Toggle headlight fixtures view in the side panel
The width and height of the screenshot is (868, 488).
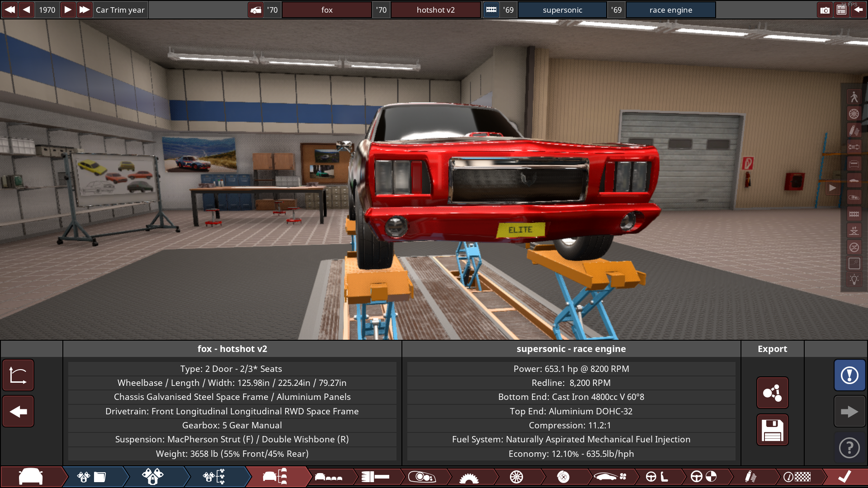pyautogui.click(x=854, y=197)
